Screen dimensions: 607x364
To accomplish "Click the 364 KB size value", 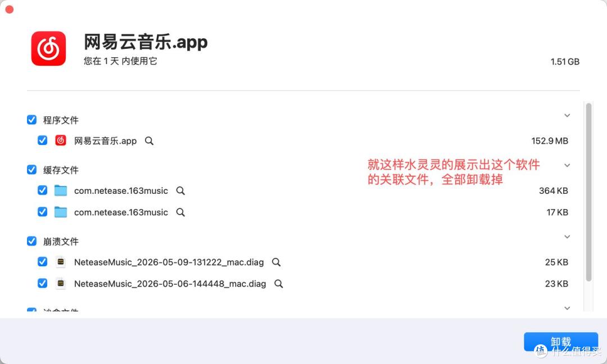I will 554,190.
